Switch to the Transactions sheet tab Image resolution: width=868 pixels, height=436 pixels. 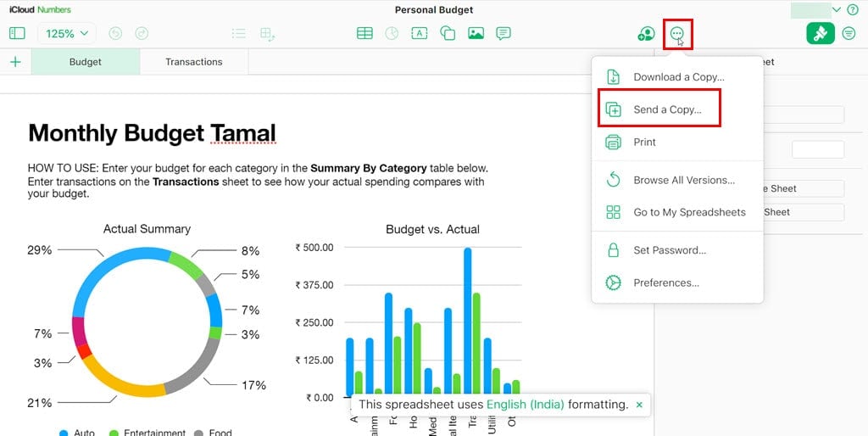point(193,62)
